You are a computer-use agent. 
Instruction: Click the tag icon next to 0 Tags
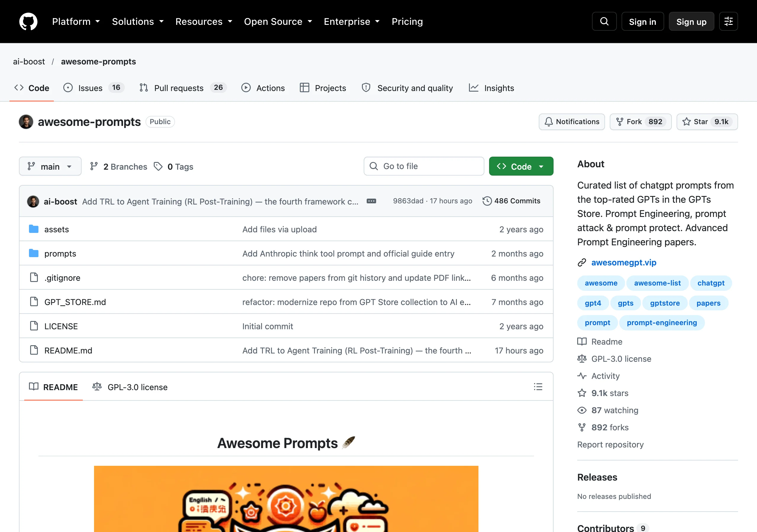(158, 166)
